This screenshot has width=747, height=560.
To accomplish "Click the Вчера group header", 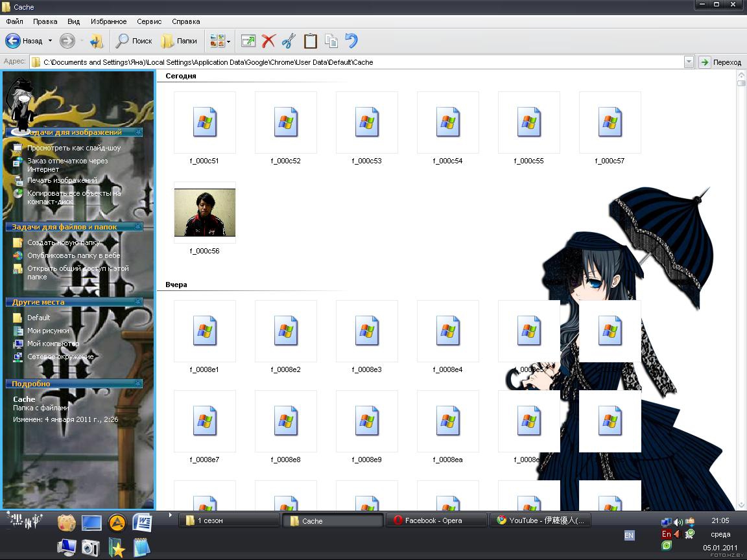I will point(176,285).
